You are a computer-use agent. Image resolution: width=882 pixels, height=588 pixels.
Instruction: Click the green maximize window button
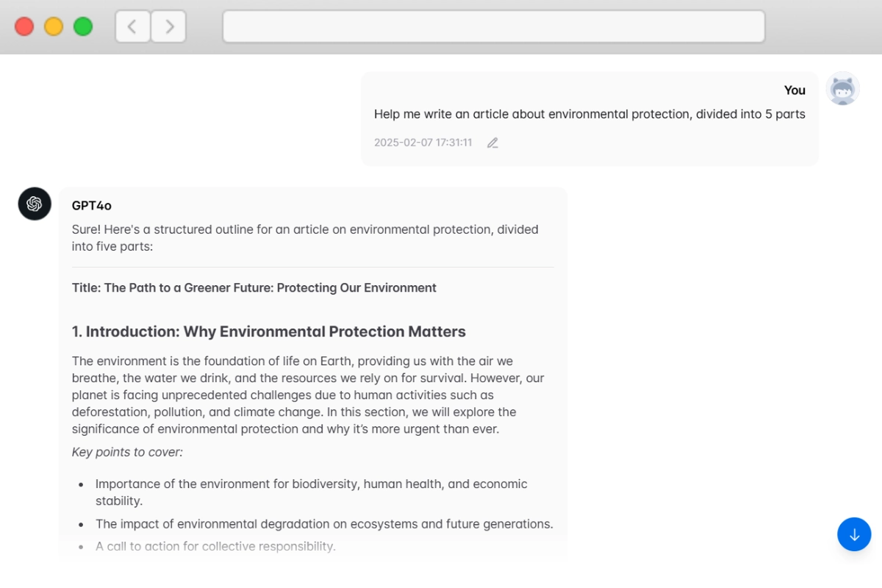[x=83, y=26]
